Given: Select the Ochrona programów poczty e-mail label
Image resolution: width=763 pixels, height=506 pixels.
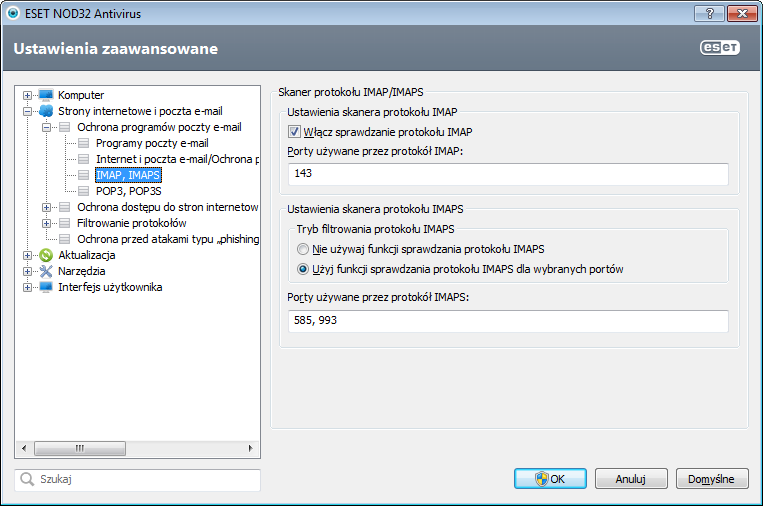Looking at the screenshot, I should [x=159, y=127].
